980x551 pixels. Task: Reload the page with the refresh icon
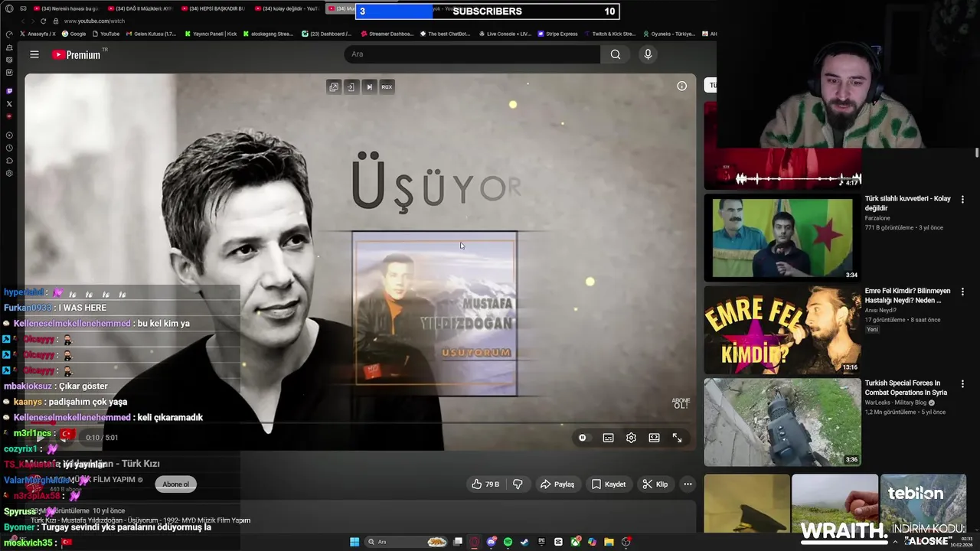point(43,21)
